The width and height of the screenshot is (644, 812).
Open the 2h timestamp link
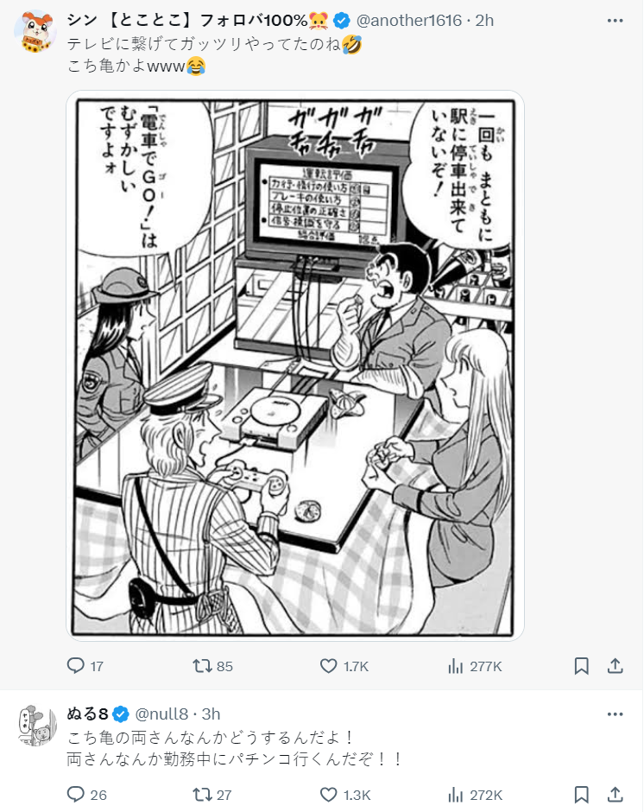coord(484,20)
